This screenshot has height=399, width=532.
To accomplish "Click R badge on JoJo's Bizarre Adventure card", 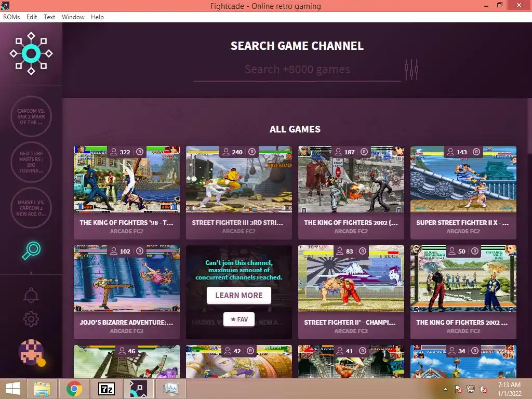I will pos(139,251).
